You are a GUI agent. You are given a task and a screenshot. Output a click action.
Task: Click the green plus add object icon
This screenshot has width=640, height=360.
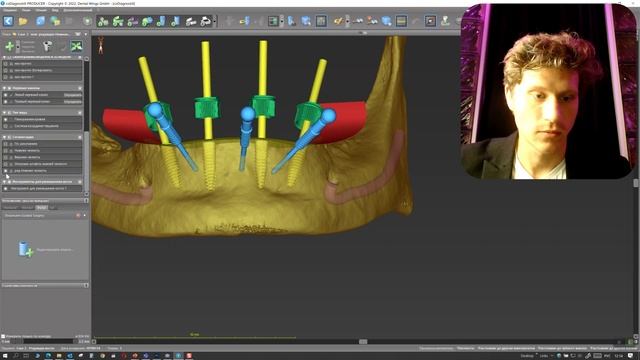tap(9, 46)
